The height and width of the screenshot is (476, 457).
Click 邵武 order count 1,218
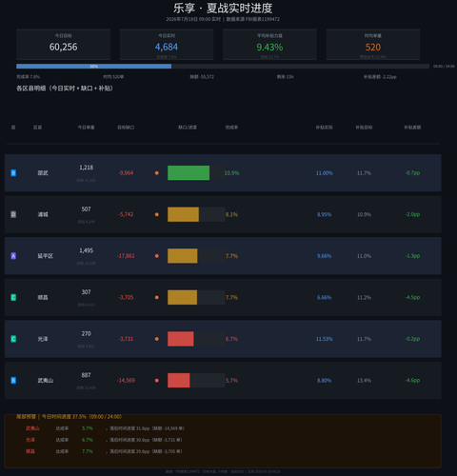click(x=86, y=168)
